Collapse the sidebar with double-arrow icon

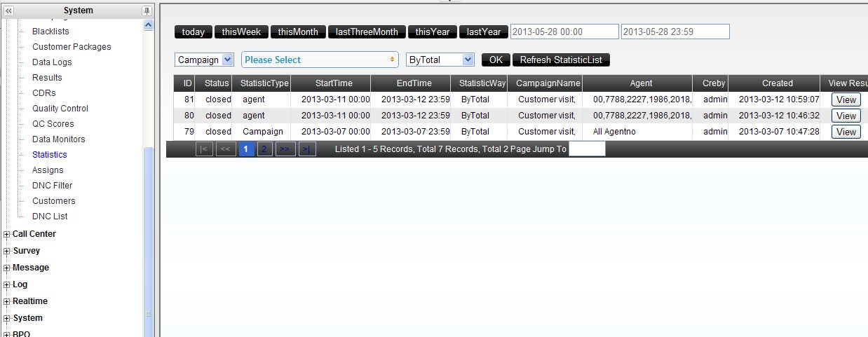click(9, 11)
